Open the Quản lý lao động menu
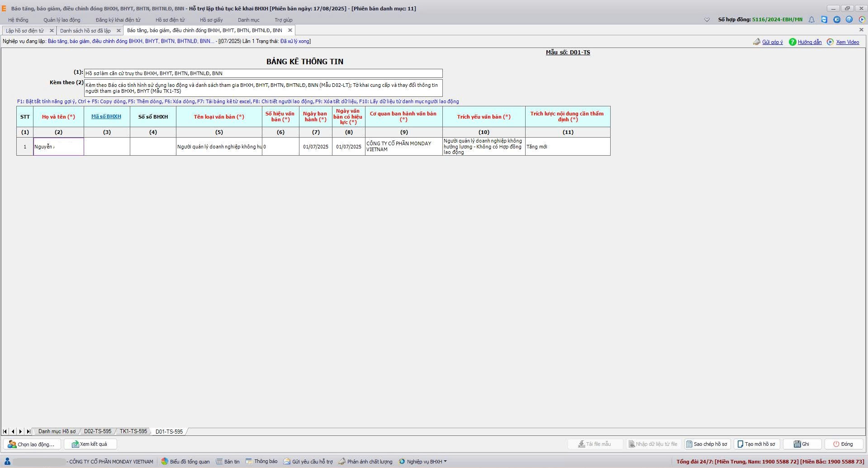This screenshot has width=868, height=468. pos(62,20)
